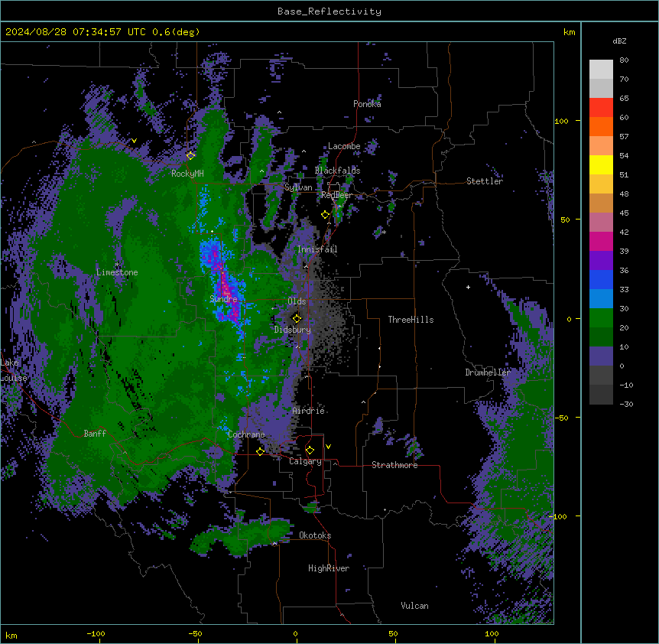Click the -30 value in dBZ legend

pyautogui.click(x=626, y=405)
